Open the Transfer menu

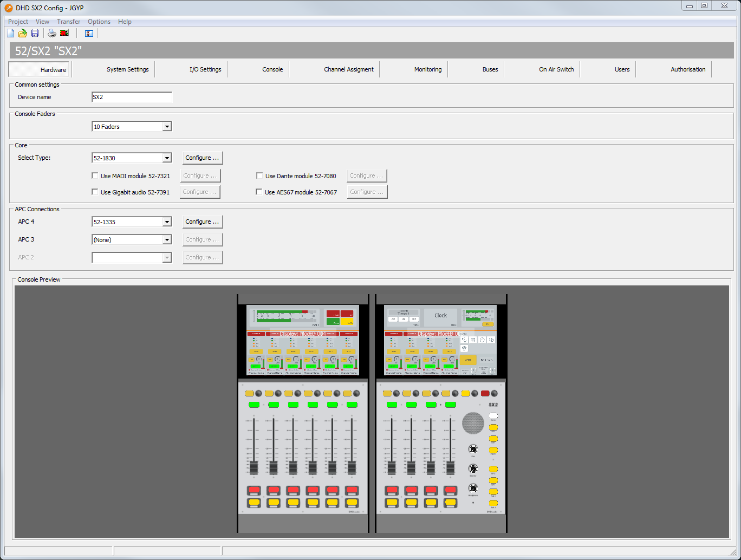69,22
